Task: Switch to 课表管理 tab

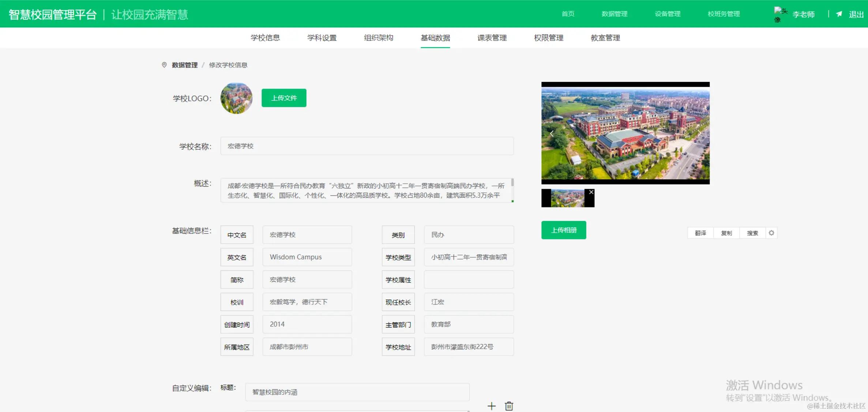Action: (x=492, y=38)
